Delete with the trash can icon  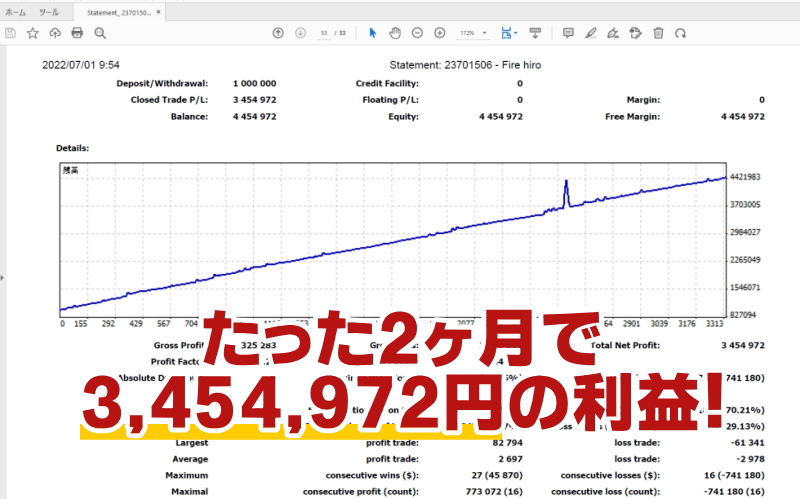tap(658, 33)
